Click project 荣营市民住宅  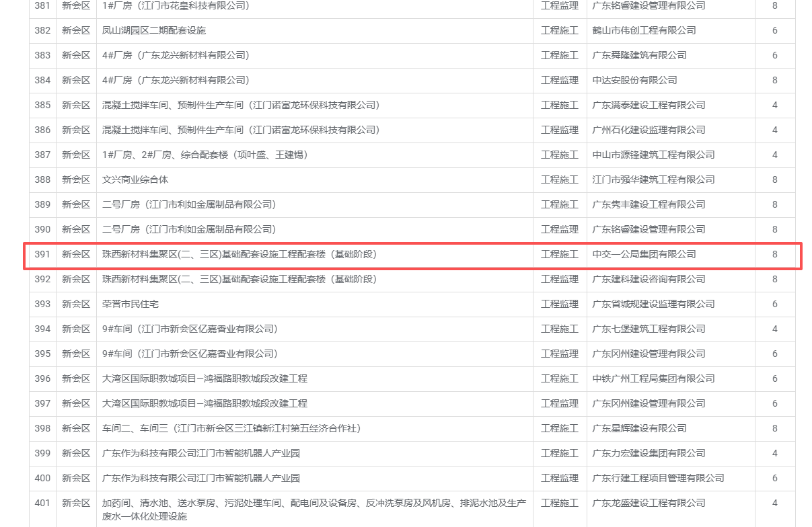(x=131, y=304)
